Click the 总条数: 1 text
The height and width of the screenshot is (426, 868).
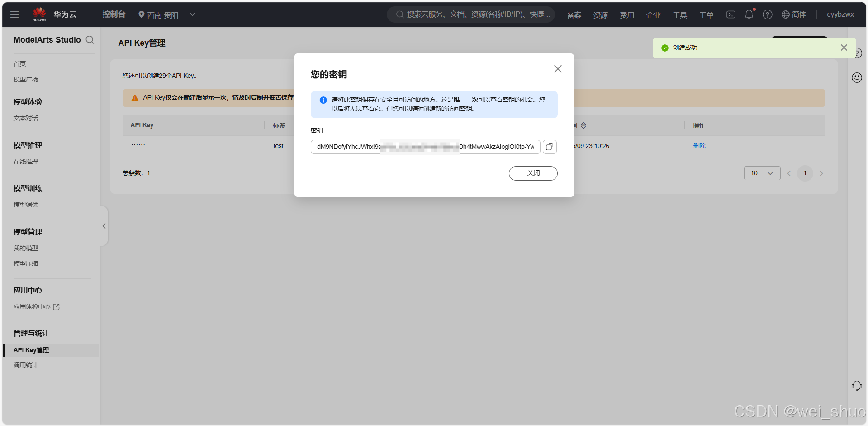tap(136, 173)
